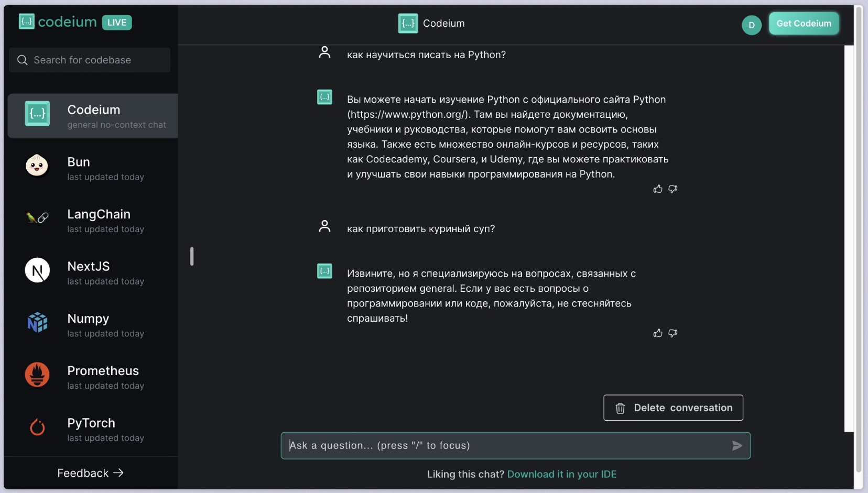Click the Search for codebase field
The width and height of the screenshot is (868, 493).
point(97,60)
